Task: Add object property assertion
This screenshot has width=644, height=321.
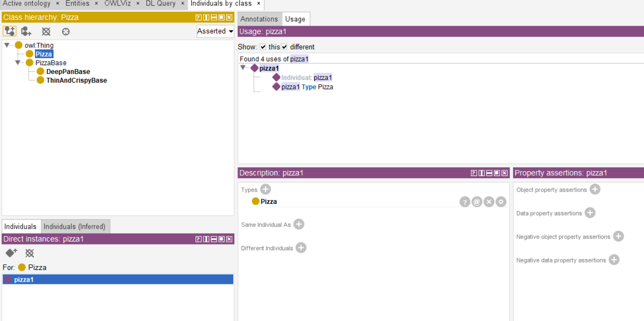Action: tap(595, 189)
